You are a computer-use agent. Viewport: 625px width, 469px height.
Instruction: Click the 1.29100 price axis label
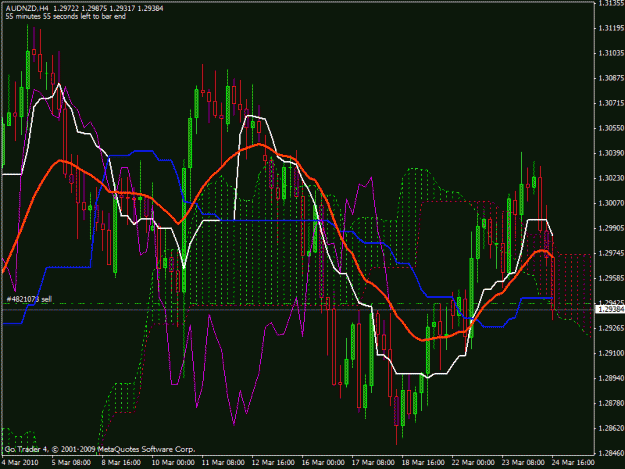[610, 353]
